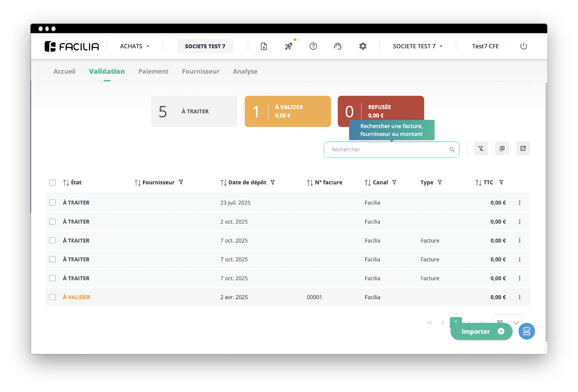Click the support headset icon
The image size is (578, 392).
[338, 46]
